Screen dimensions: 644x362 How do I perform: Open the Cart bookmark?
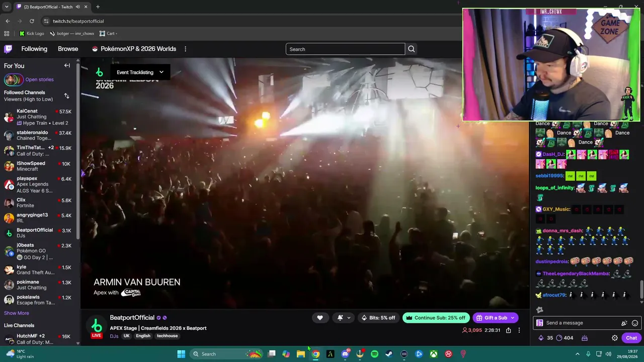coord(108,34)
